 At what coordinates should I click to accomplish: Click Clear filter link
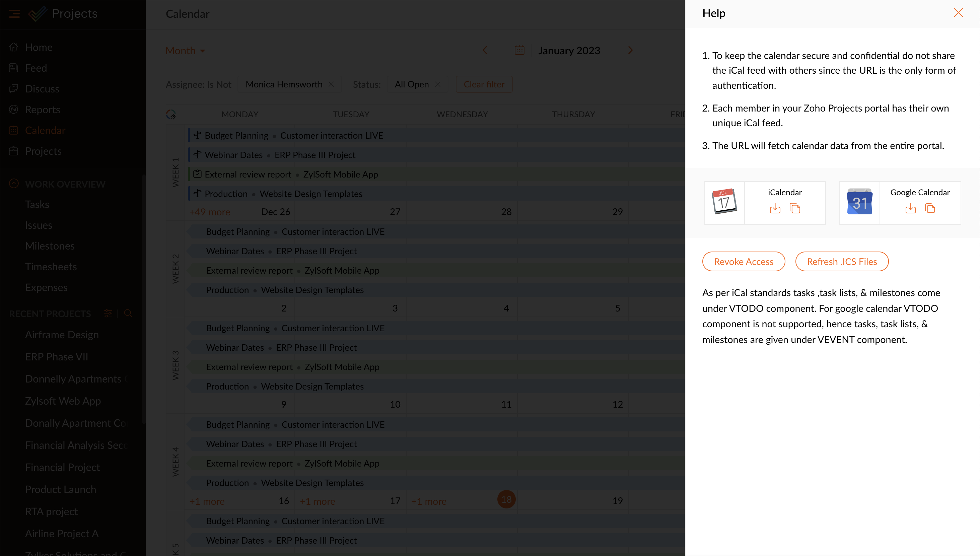tap(484, 84)
